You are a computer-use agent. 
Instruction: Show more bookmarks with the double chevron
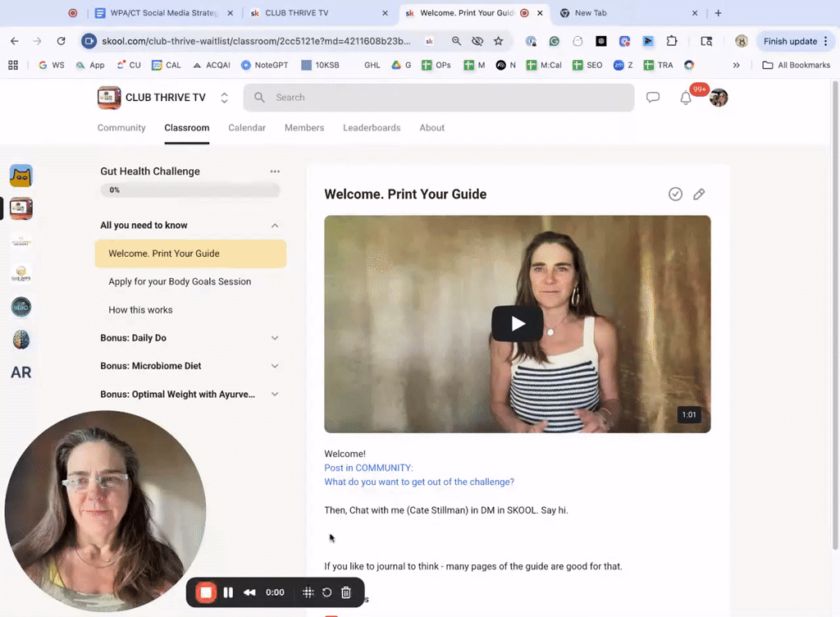pos(736,65)
